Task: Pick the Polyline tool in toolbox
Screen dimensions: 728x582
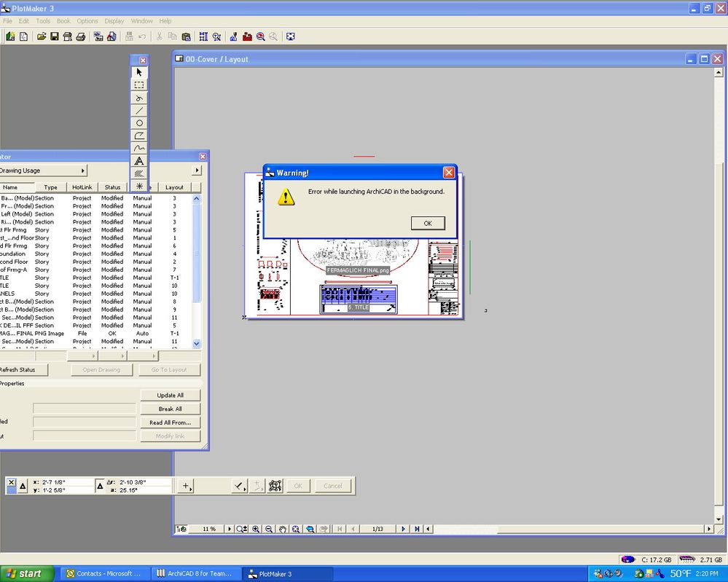Action: point(138,135)
